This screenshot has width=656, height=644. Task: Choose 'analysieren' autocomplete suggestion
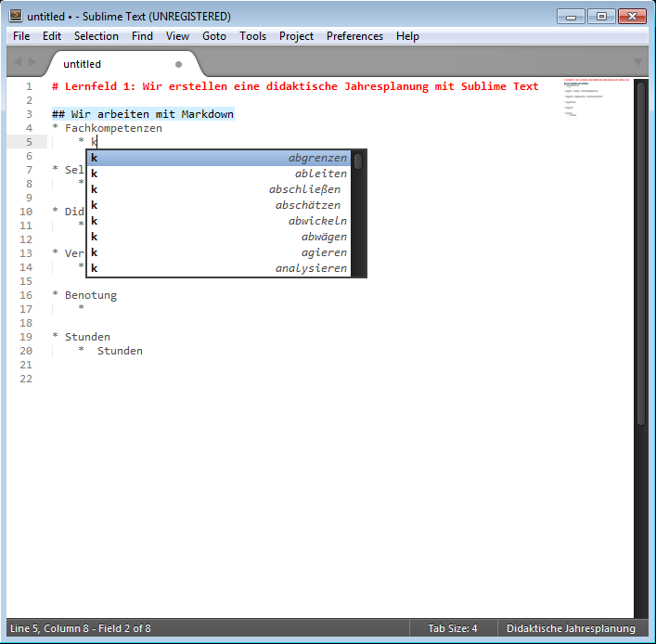click(x=218, y=268)
